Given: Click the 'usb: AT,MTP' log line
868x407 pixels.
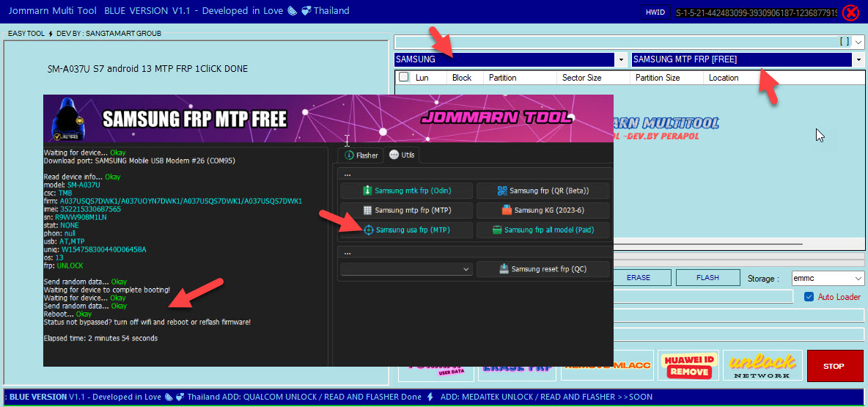Looking at the screenshot, I should [x=65, y=241].
